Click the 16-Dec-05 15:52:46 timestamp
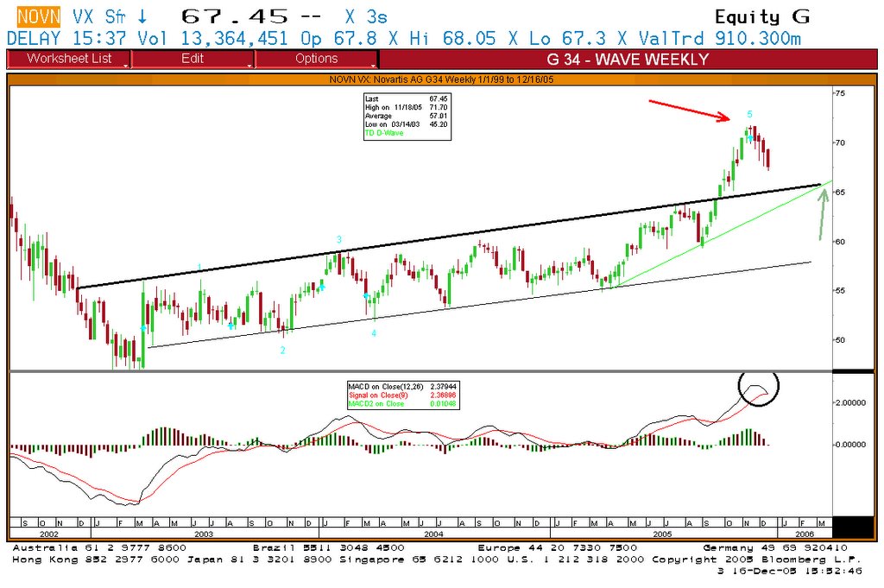884x588 pixels. pyautogui.click(x=796, y=571)
